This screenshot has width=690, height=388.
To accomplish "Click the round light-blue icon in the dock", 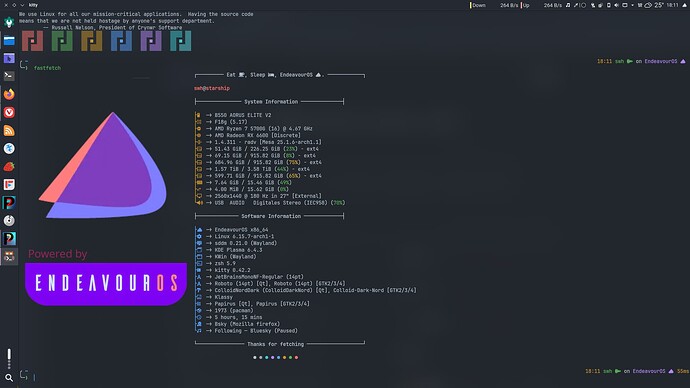I will (9, 148).
